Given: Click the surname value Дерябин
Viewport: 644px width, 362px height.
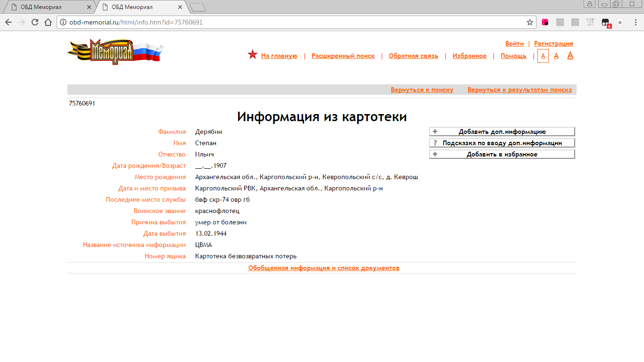Looking at the screenshot, I should click(208, 132).
